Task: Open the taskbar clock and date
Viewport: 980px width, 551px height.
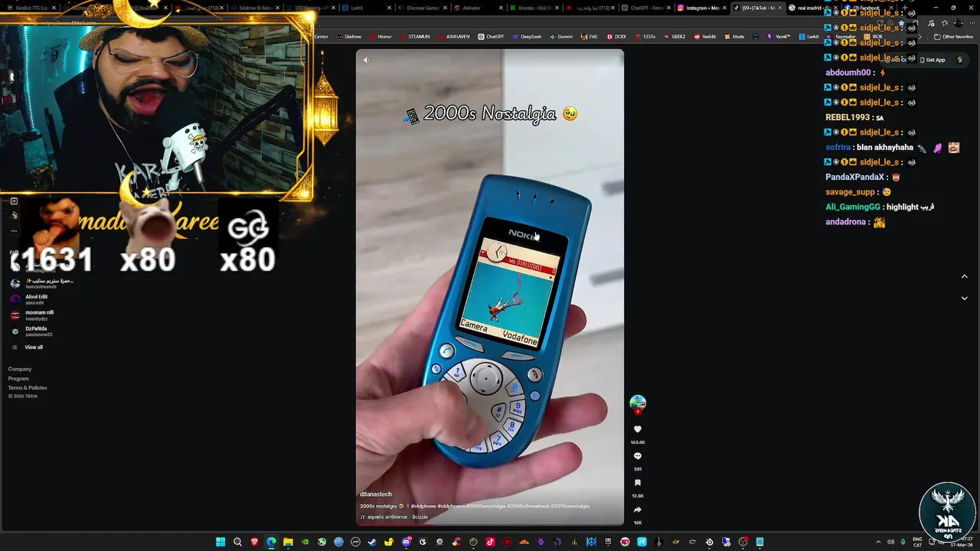Action: [960, 542]
